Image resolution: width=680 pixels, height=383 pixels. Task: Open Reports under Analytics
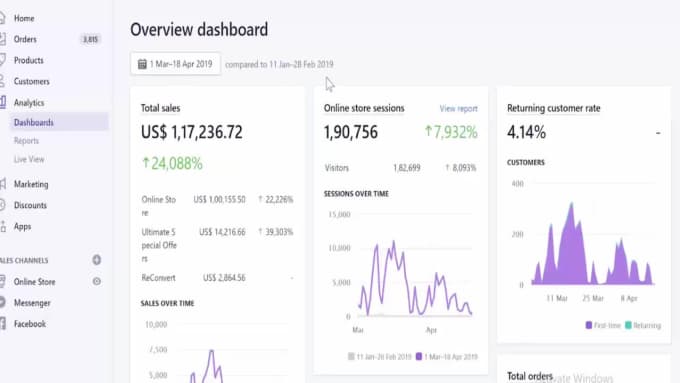pos(26,141)
